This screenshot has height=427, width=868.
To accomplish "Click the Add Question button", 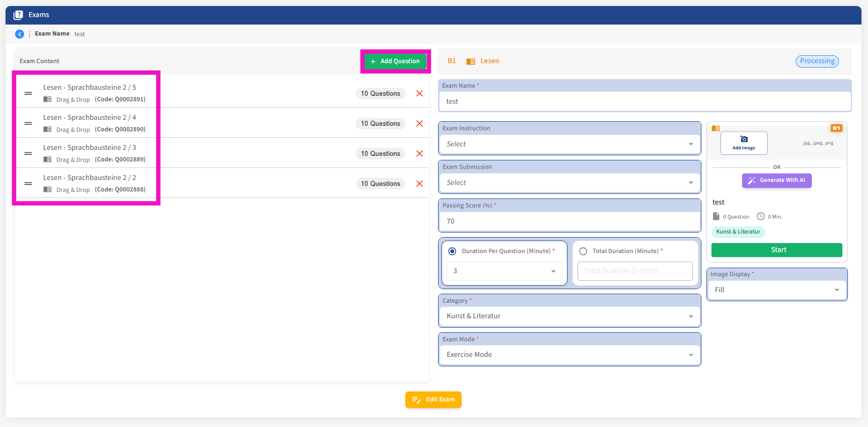I will (x=395, y=61).
